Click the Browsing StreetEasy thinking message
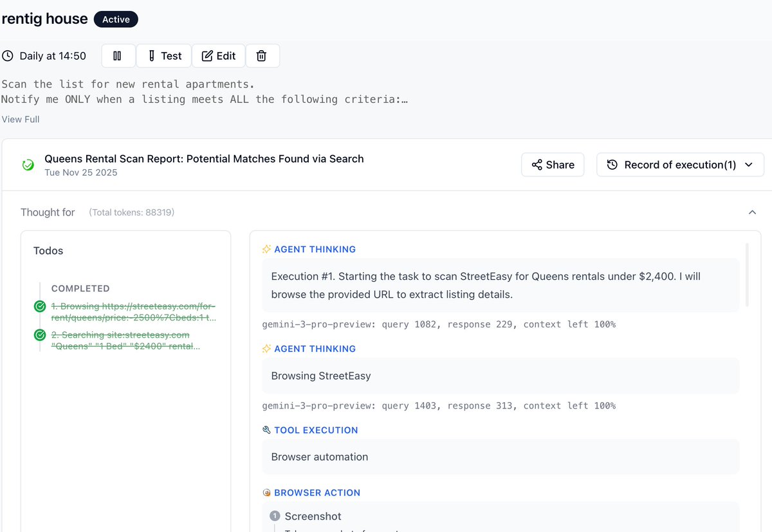The width and height of the screenshot is (772, 532). (x=501, y=376)
